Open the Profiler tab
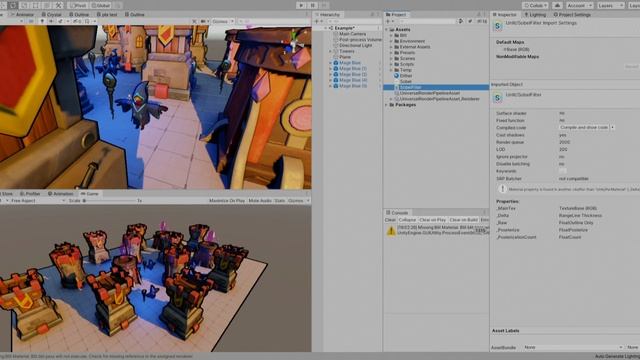This screenshot has height=360, width=640. pos(29,193)
